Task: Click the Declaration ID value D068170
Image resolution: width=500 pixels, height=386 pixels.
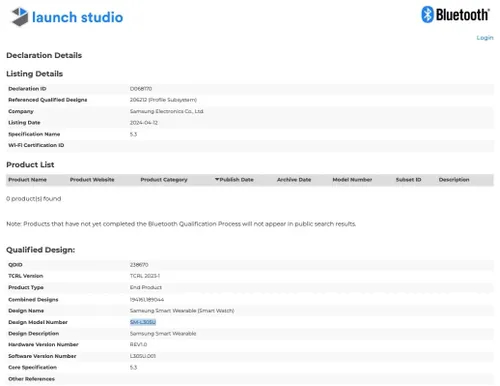Action: click(141, 89)
